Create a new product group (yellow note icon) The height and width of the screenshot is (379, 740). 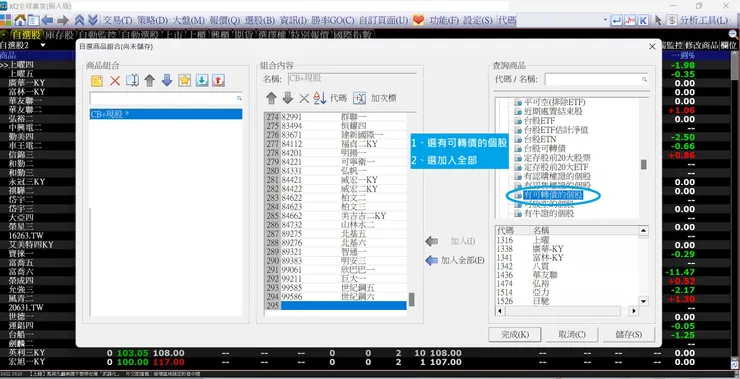pyautogui.click(x=97, y=81)
